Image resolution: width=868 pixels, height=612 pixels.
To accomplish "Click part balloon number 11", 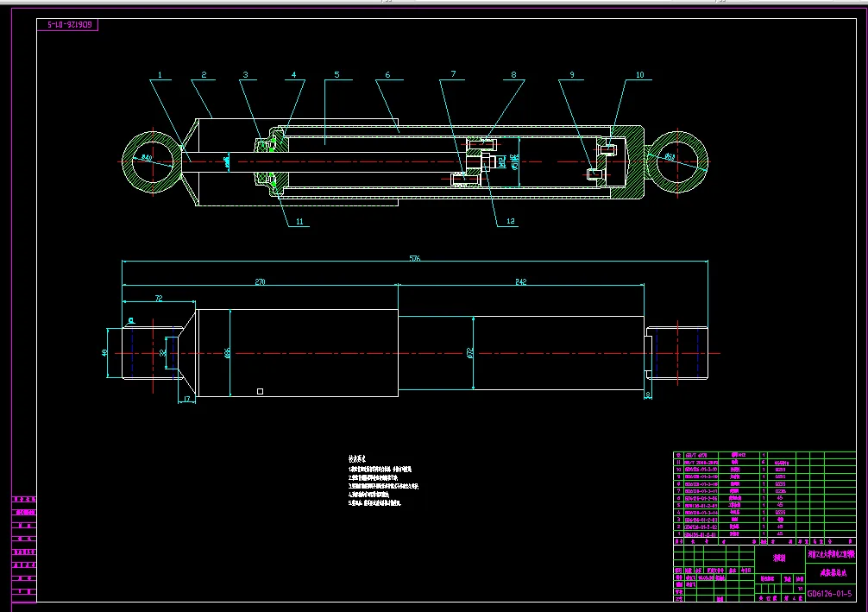I will coord(299,222).
